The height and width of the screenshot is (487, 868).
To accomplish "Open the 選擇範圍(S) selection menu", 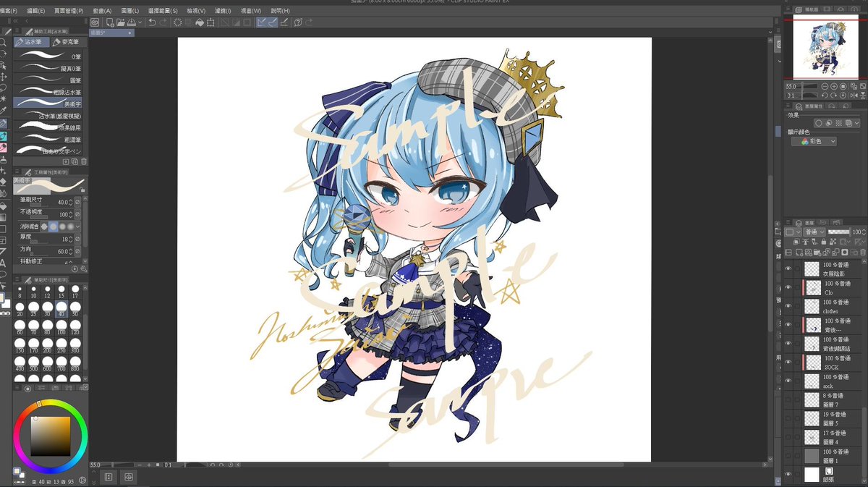I will [x=163, y=12].
